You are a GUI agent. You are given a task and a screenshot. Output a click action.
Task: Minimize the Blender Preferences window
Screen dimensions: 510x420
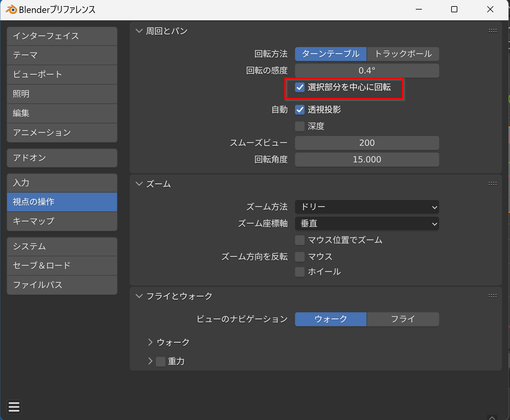pyautogui.click(x=419, y=10)
